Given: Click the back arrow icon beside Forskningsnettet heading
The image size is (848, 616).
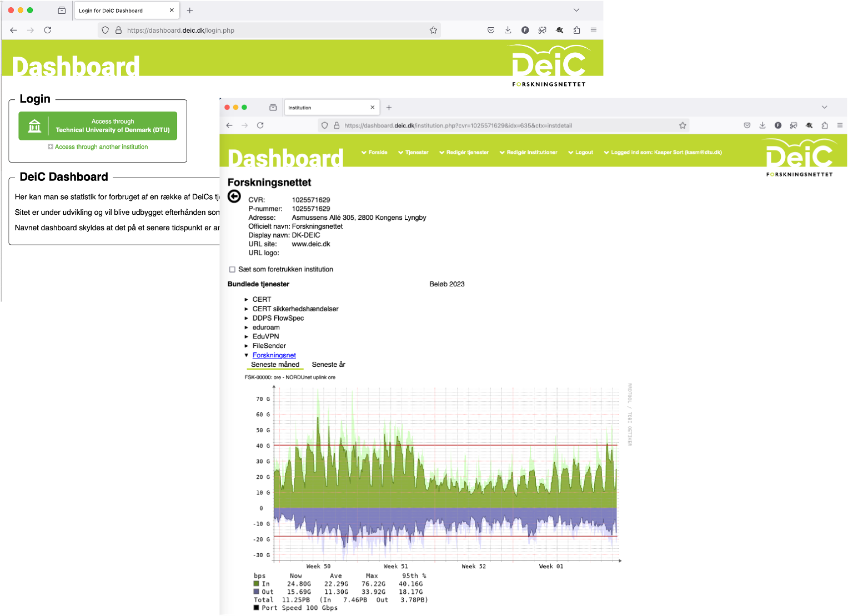Looking at the screenshot, I should [233, 196].
